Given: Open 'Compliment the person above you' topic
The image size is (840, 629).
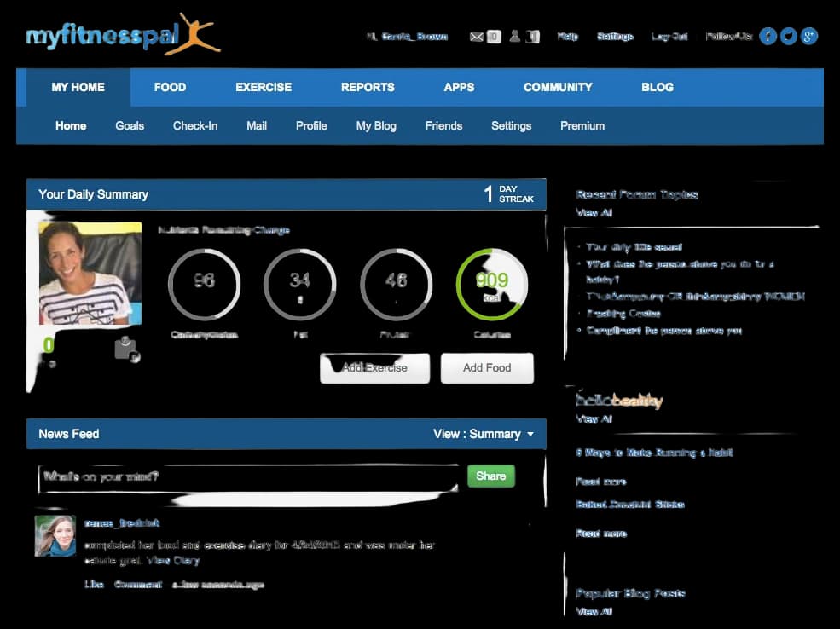Looking at the screenshot, I should (x=663, y=331).
